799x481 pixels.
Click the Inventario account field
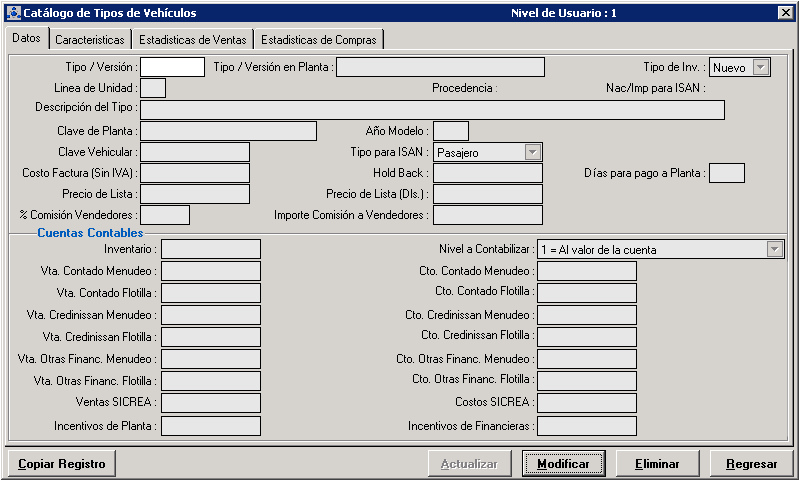[210, 249]
